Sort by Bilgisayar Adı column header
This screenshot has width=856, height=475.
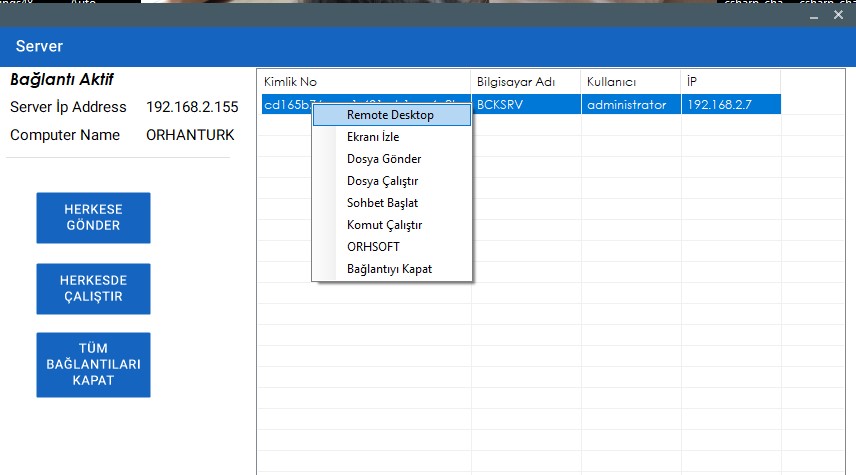point(526,82)
